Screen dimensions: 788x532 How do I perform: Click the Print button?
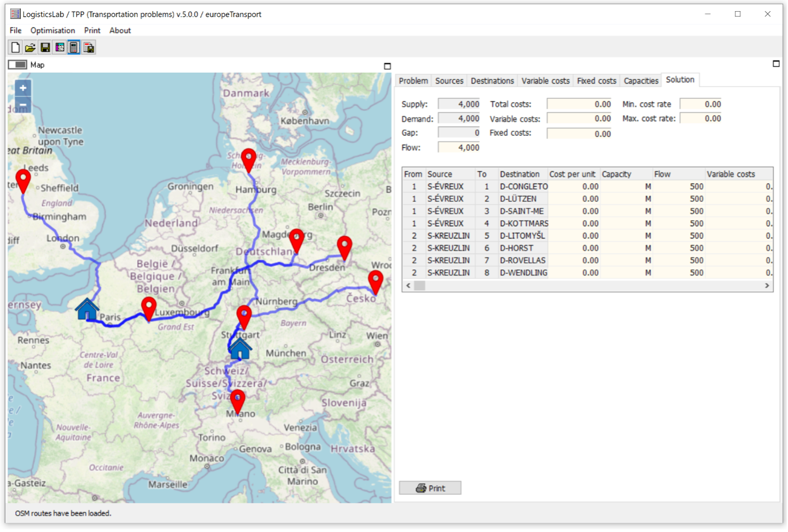coord(430,488)
